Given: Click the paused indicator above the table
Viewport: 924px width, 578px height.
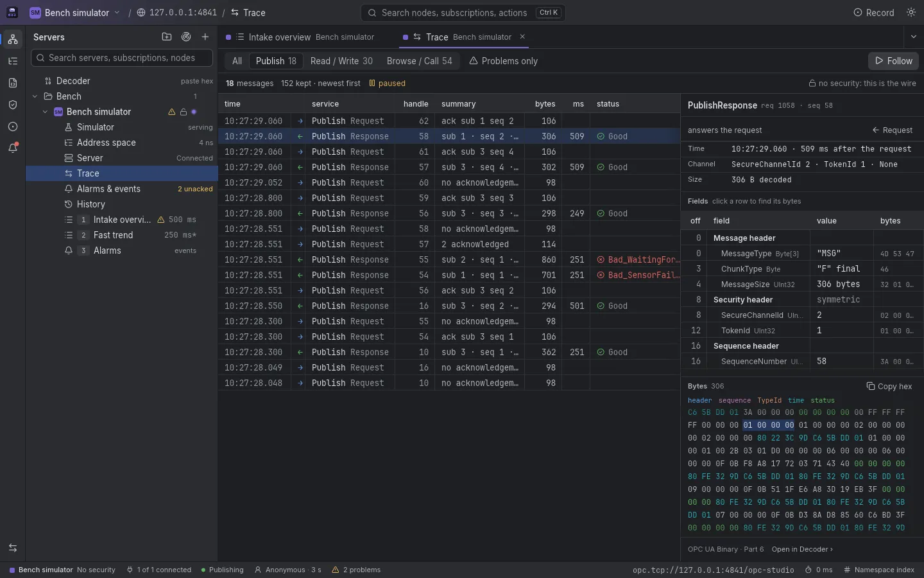Looking at the screenshot, I should [x=387, y=83].
